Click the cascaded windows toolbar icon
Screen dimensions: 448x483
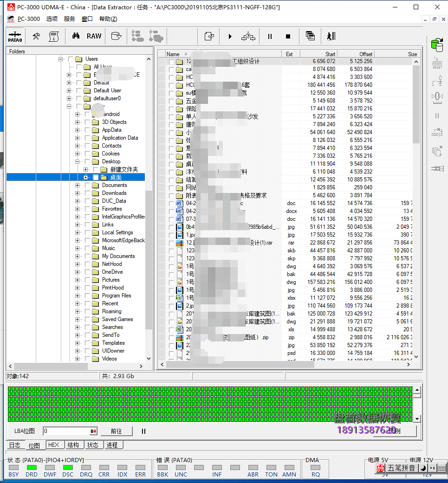(310, 36)
